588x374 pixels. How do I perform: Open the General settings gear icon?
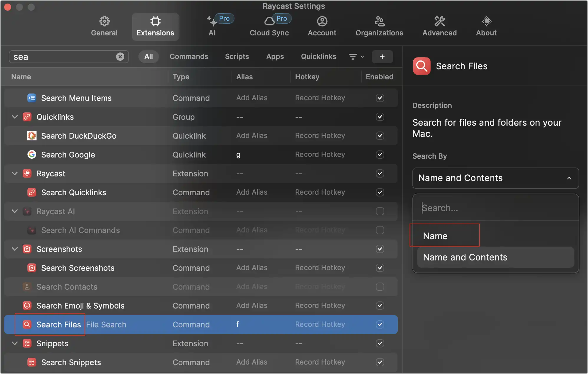[x=104, y=21]
